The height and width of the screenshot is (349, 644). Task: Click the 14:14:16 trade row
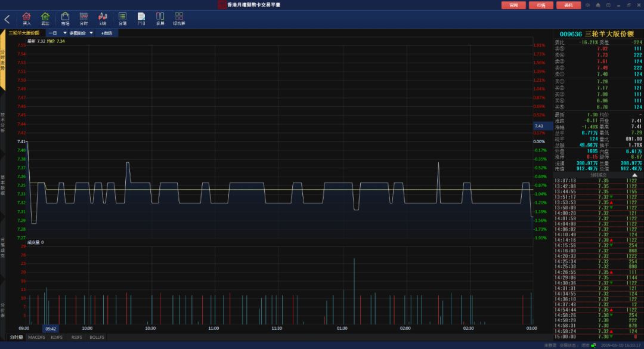tap(598, 240)
